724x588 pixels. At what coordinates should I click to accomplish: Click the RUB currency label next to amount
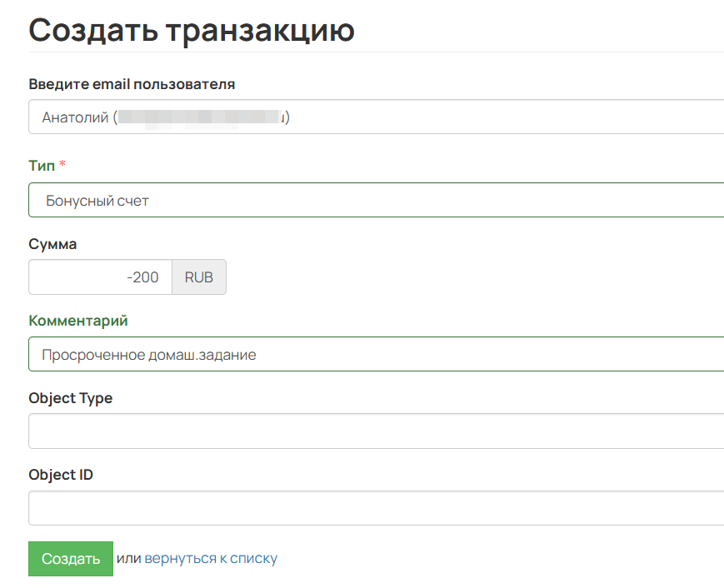click(199, 277)
